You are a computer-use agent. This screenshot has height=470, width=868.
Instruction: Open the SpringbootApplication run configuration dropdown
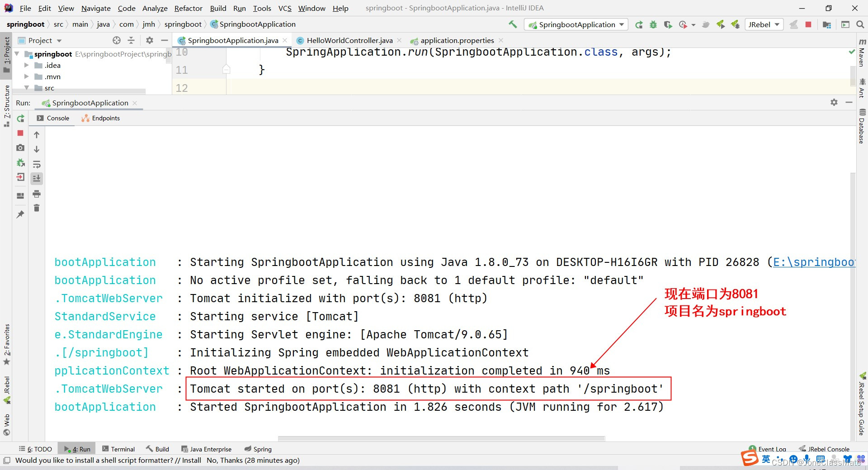click(x=576, y=24)
